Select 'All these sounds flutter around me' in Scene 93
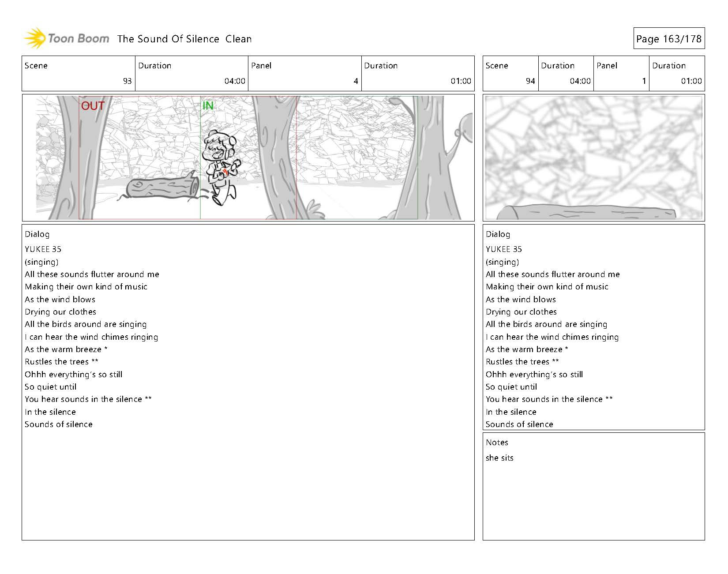The image size is (728, 574). (92, 274)
